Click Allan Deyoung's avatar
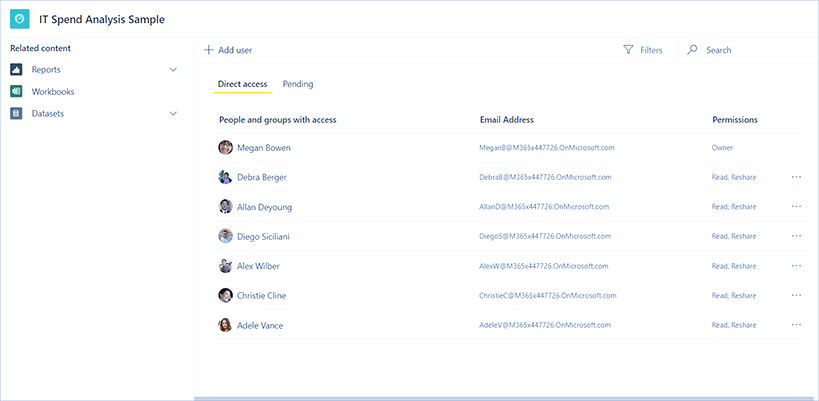This screenshot has height=401, width=819. tap(225, 207)
